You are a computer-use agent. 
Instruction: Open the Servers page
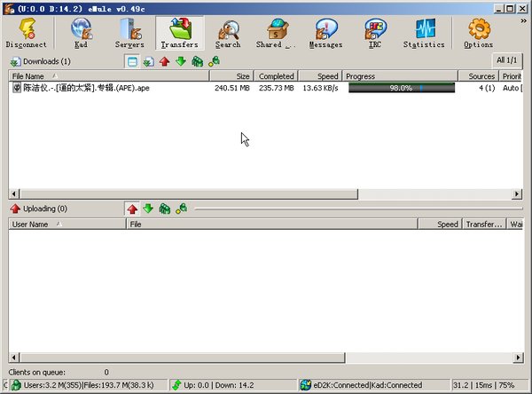pyautogui.click(x=129, y=33)
